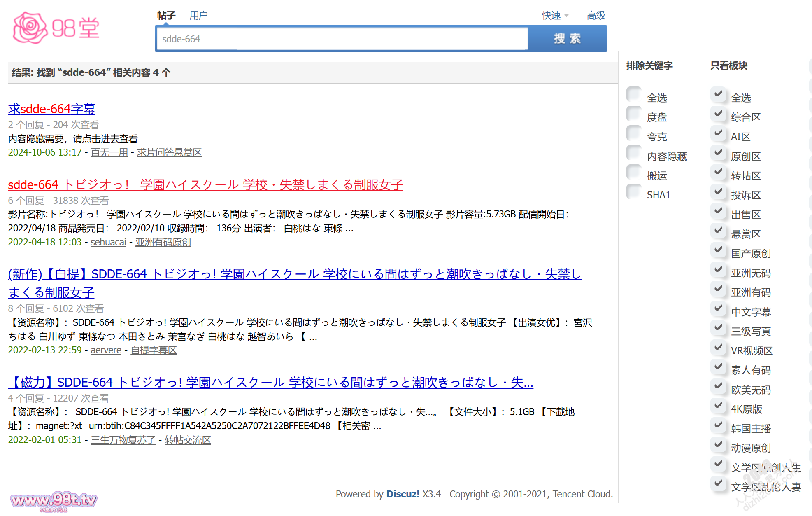Switch to the 用户 search tab
The image size is (812, 516).
pyautogui.click(x=198, y=16)
